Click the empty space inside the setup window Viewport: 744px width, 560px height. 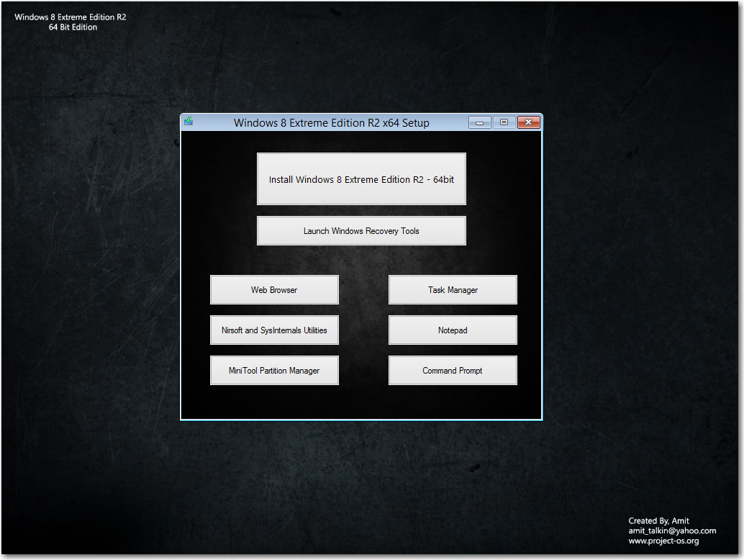click(361, 403)
